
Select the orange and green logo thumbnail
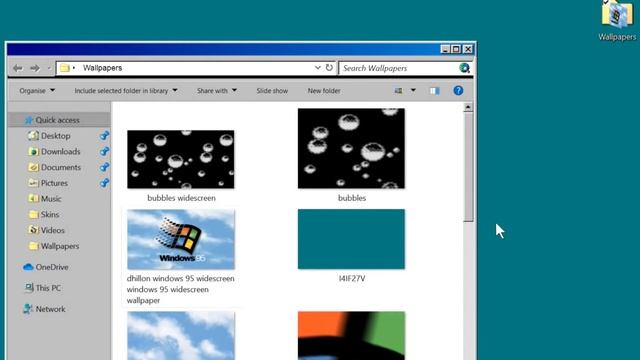coord(351,336)
